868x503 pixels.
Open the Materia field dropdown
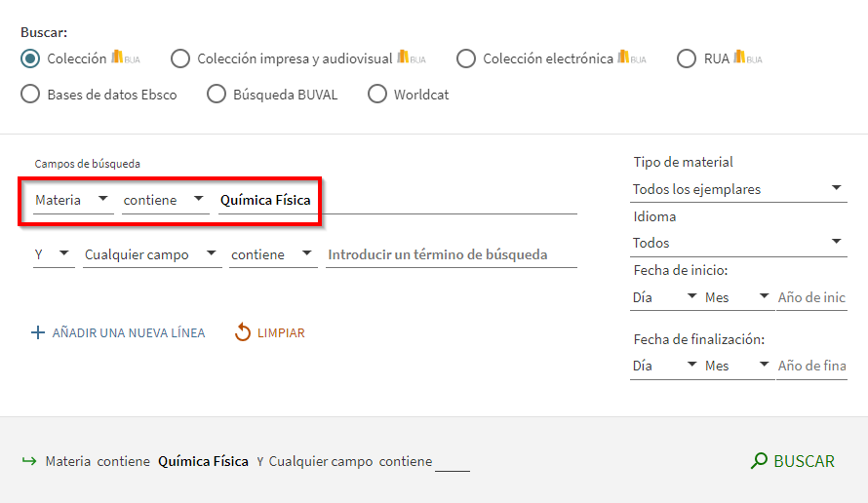[x=71, y=200]
